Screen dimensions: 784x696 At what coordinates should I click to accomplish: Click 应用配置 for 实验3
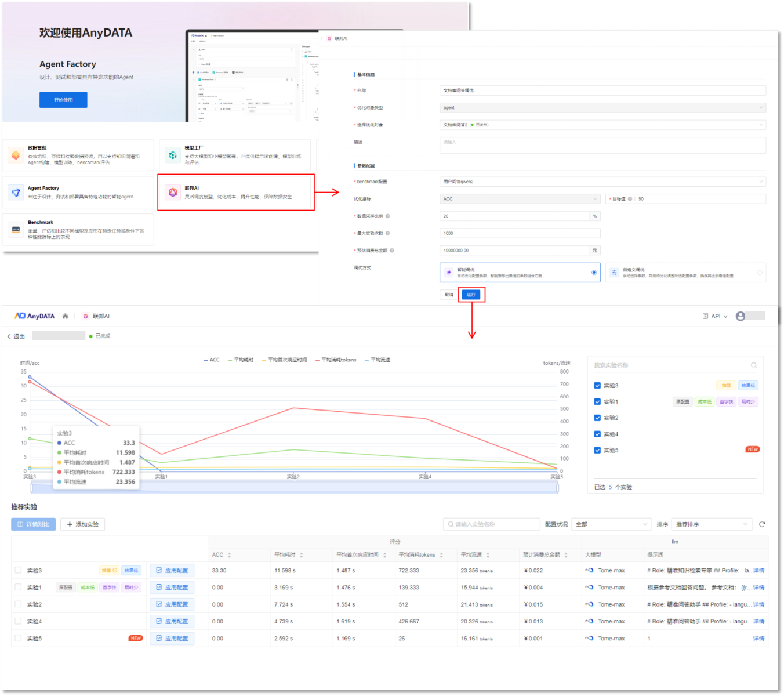[172, 571]
